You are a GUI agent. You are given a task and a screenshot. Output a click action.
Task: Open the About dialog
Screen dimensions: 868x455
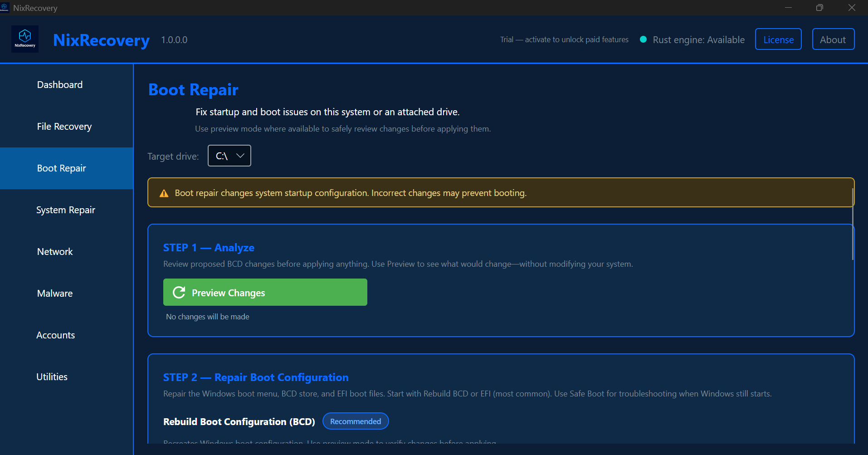pyautogui.click(x=833, y=39)
